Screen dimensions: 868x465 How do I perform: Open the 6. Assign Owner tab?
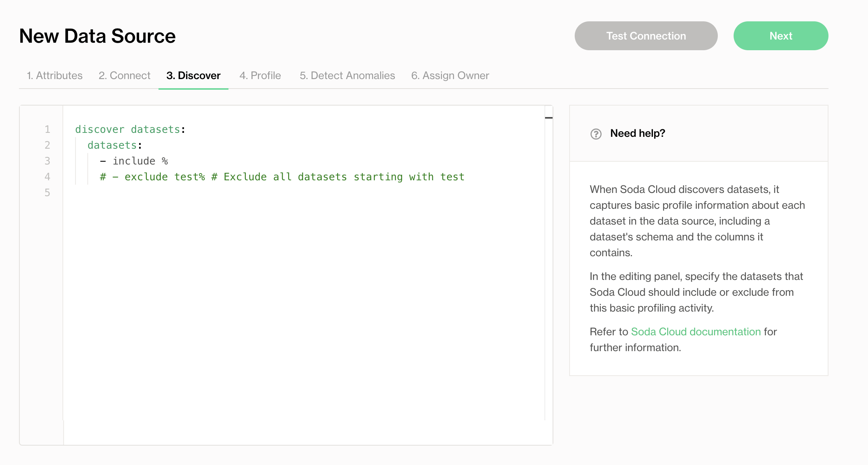pos(450,76)
